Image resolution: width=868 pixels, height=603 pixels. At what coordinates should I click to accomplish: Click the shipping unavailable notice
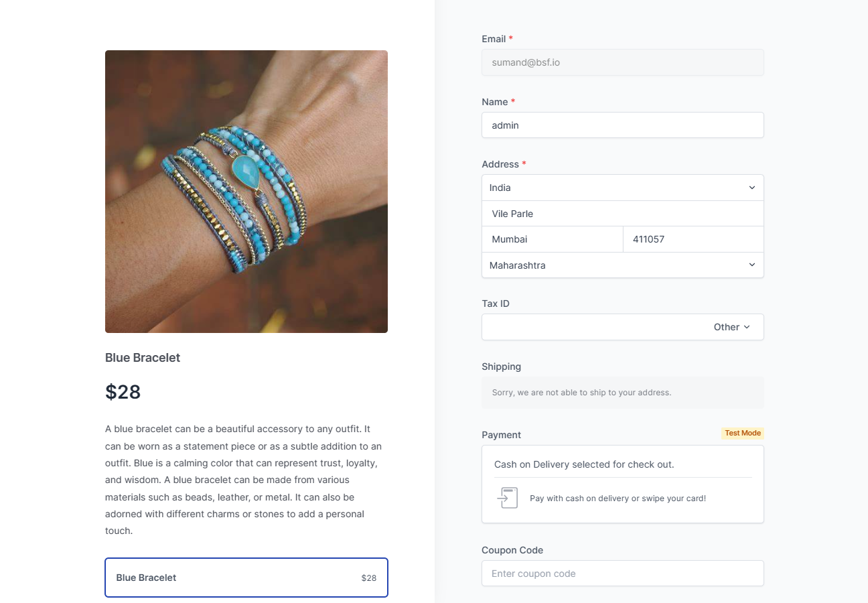click(x=581, y=393)
